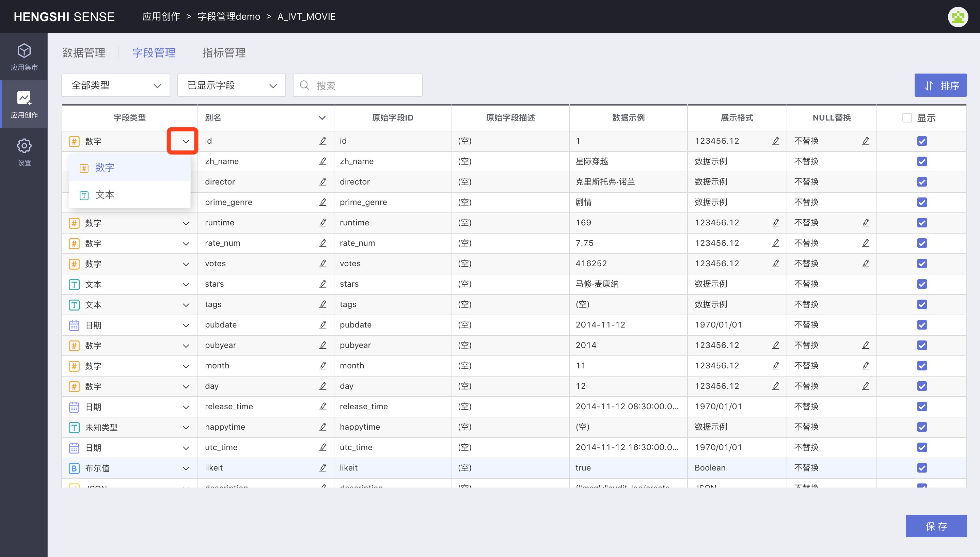Click the A_IVT_MOVIE breadcrumb
980x557 pixels.
[306, 16]
